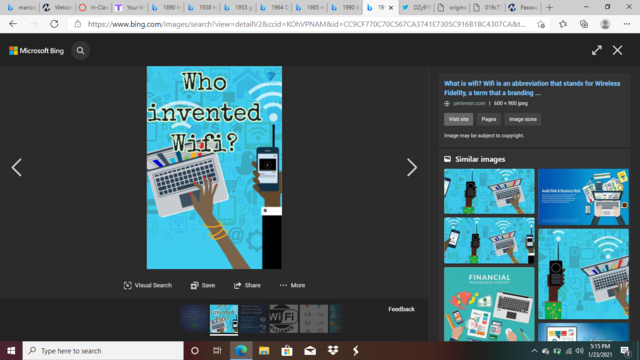
Task: Switch to the '1938' Bing tab
Action: click(x=202, y=7)
